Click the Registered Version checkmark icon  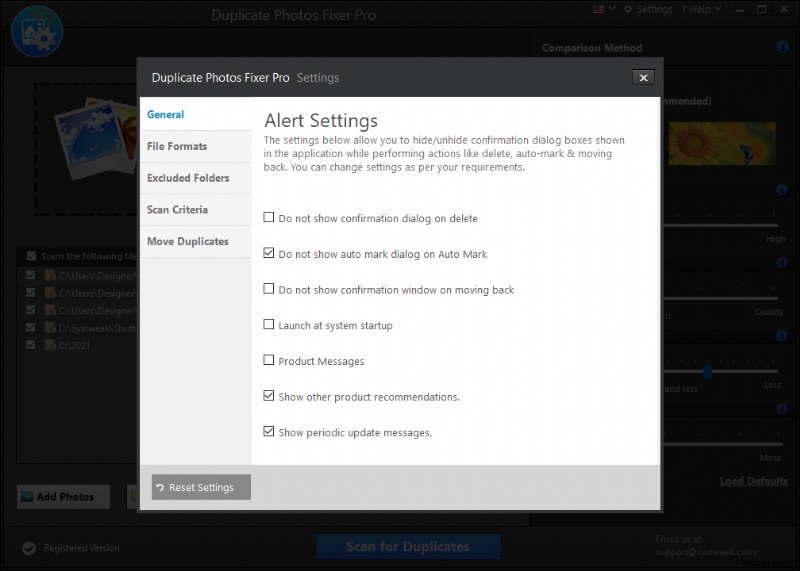pos(29,548)
